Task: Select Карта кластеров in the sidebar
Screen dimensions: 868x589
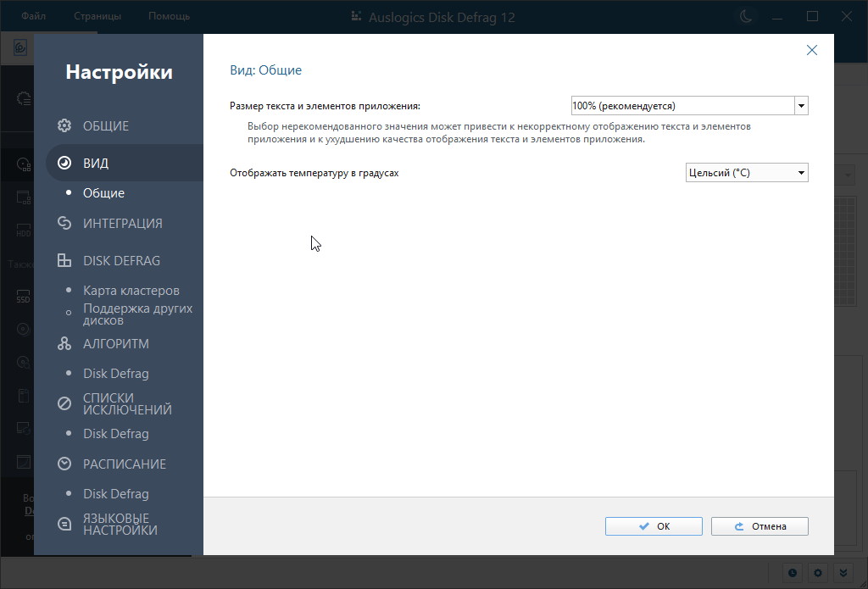Action: click(131, 290)
